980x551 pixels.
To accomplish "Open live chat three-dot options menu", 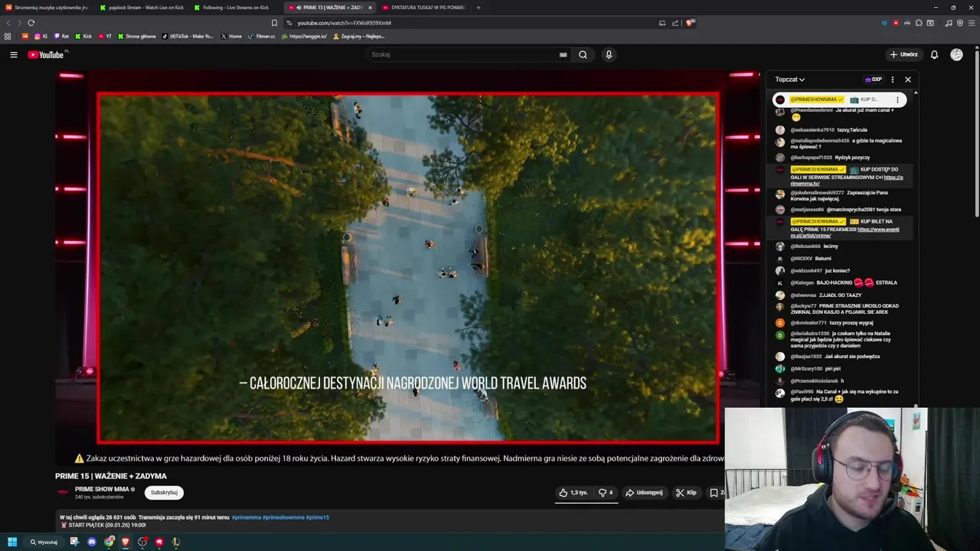I will [892, 80].
